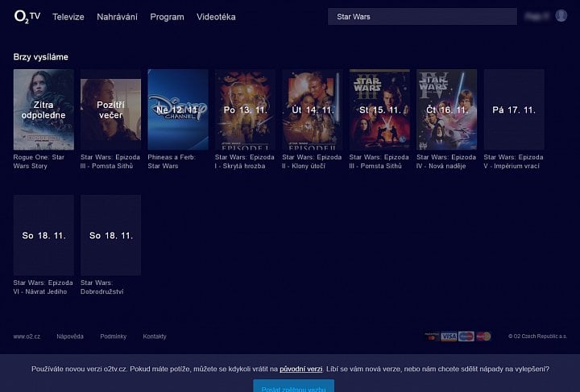Click the Poslat zpětnou vazbu button

(x=294, y=386)
